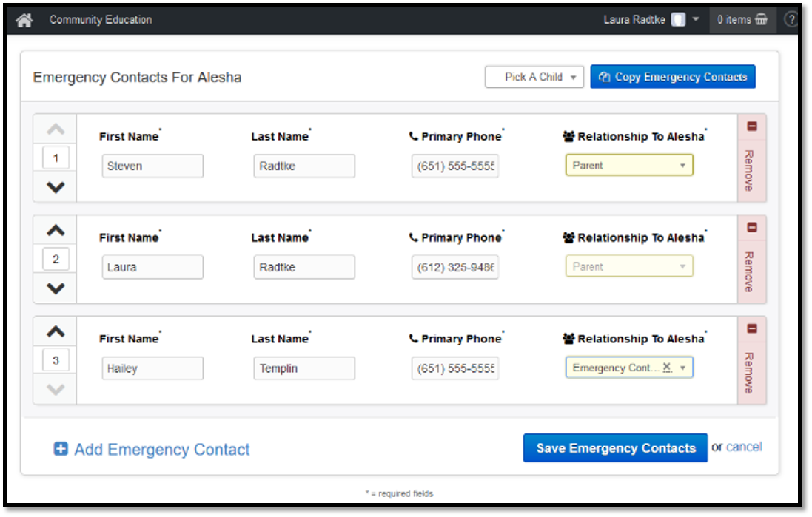Screen dimensions: 812x517
Task: Clear the Emergency Contact relationship selection
Action: [666, 367]
